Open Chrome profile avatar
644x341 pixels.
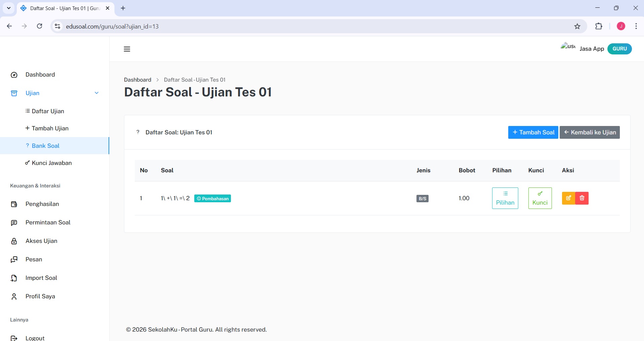(621, 26)
